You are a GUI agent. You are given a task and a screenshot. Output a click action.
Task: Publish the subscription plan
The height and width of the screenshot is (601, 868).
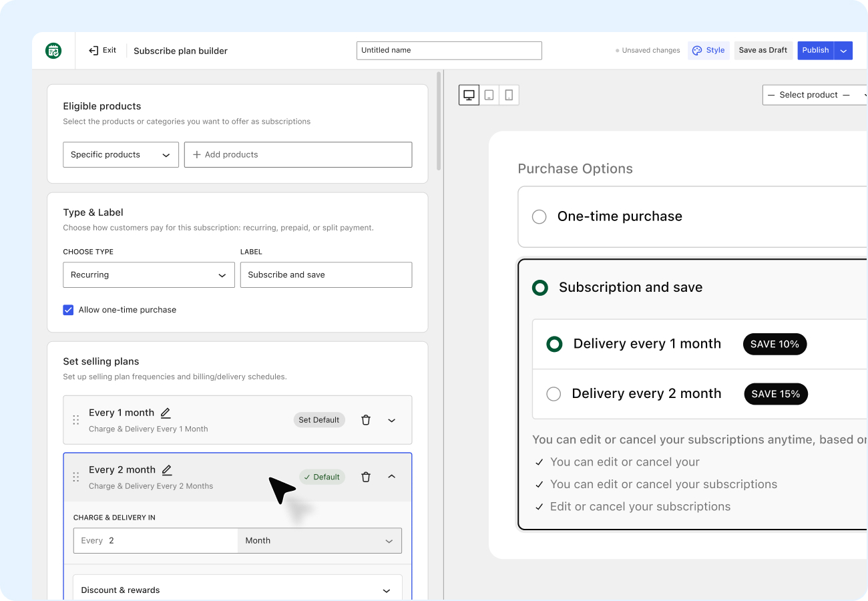[815, 51]
